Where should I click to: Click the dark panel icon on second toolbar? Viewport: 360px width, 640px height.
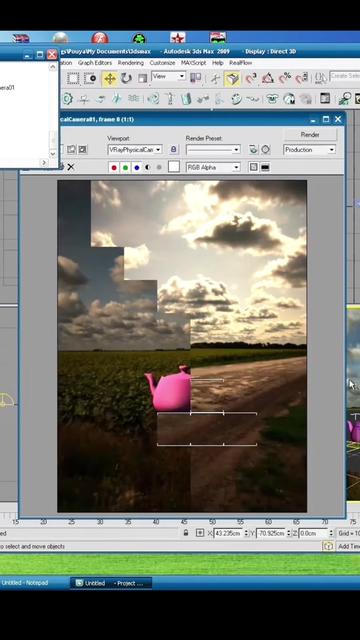(x=325, y=98)
